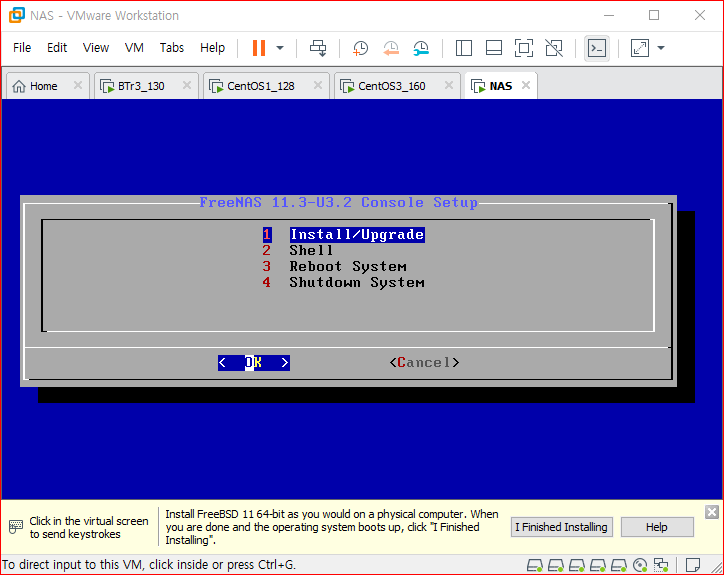Close the Home tab
The image size is (724, 575).
coord(78,85)
